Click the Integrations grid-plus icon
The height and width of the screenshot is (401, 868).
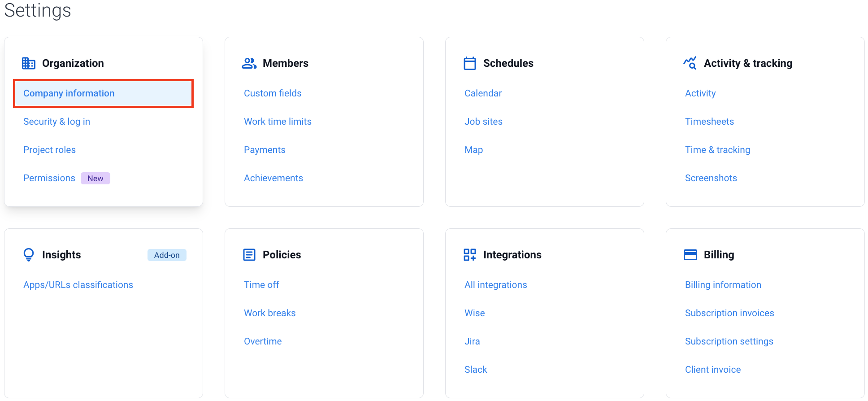click(470, 255)
